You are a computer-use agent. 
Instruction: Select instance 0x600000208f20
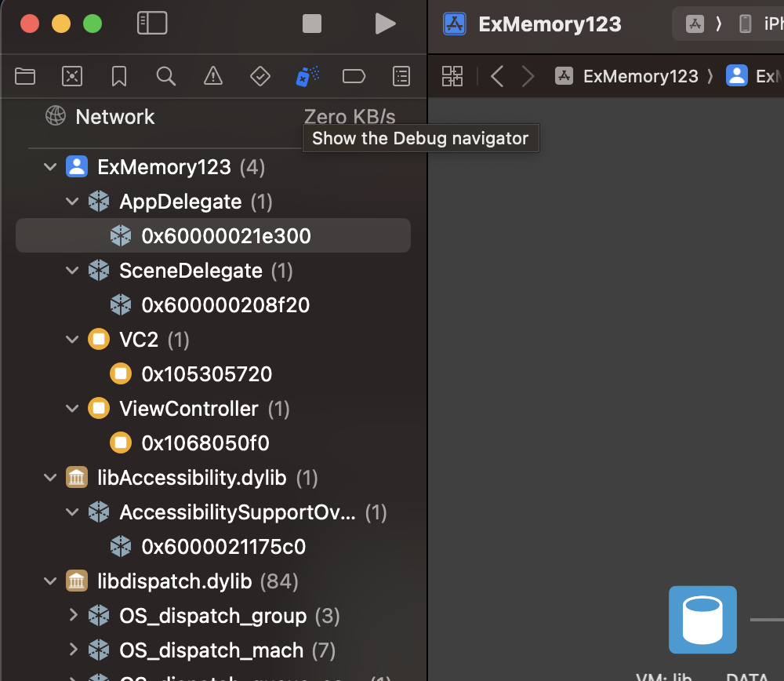(213, 304)
